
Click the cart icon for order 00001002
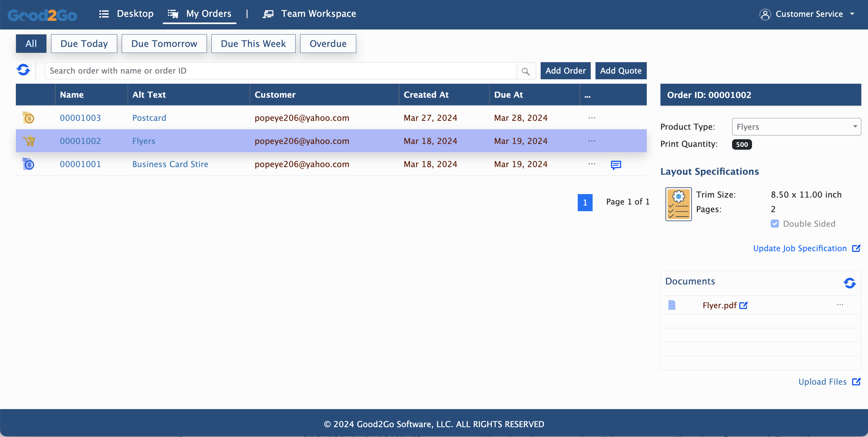29,141
